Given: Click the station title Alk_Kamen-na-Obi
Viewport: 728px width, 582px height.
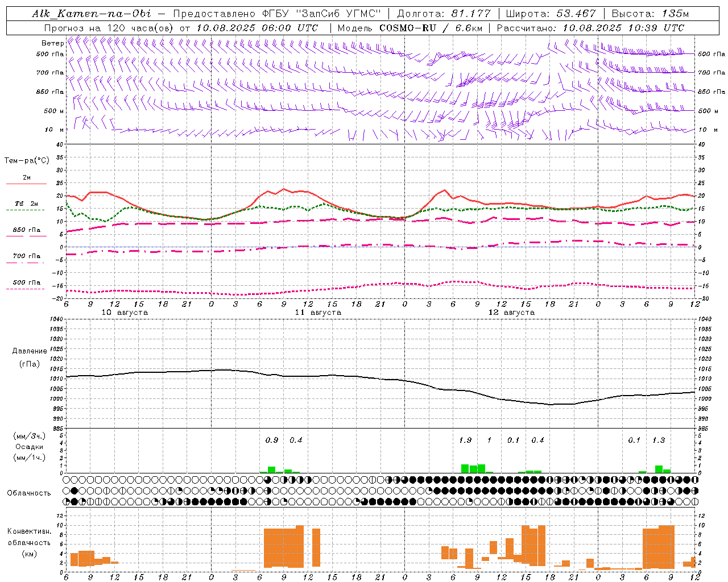Looking at the screenshot, I should (91, 14).
